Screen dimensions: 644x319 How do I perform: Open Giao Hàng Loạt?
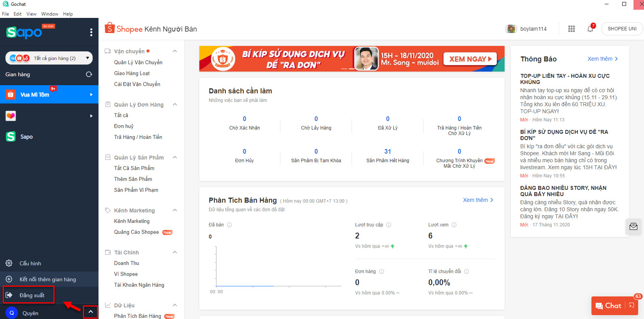(x=132, y=73)
